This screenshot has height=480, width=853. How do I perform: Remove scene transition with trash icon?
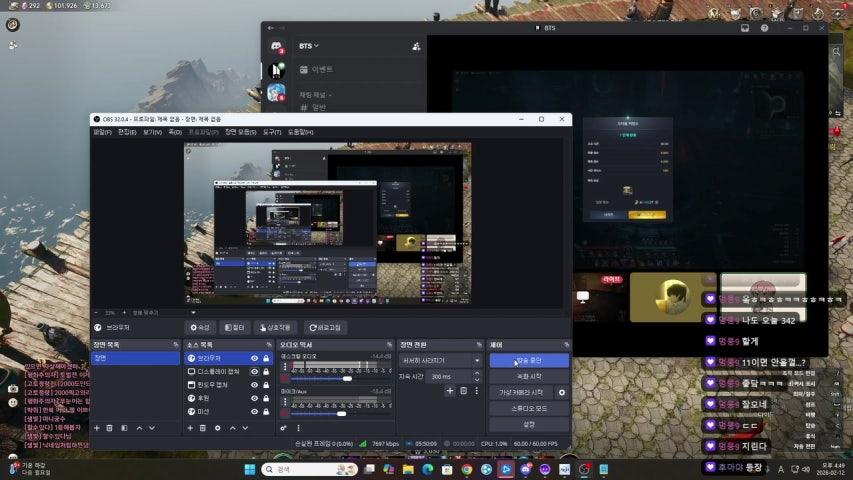463,391
